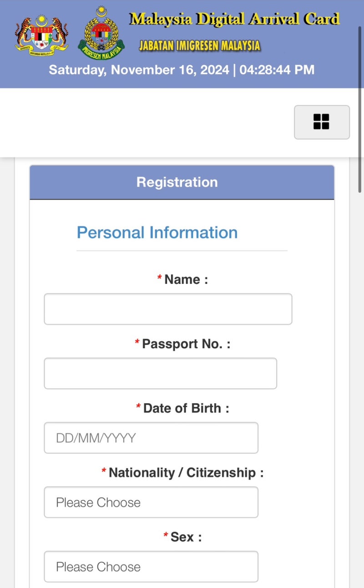Open the grid menu button

[x=322, y=122]
